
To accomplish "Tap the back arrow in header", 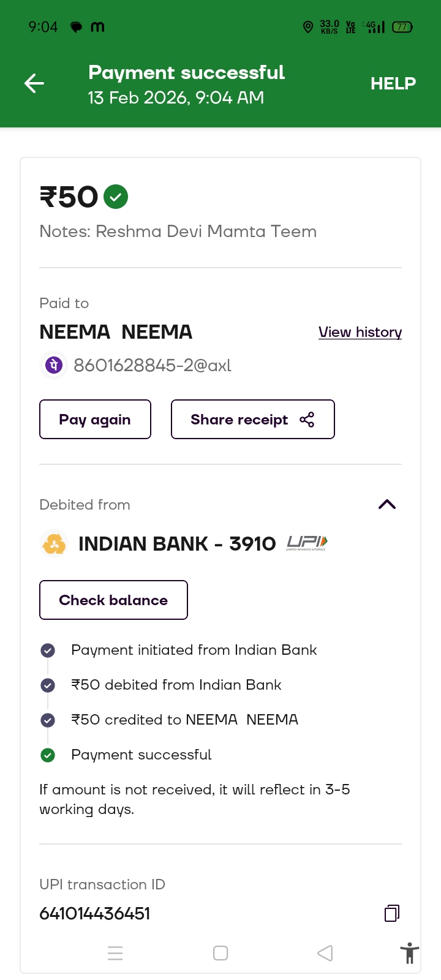I will 34,83.
